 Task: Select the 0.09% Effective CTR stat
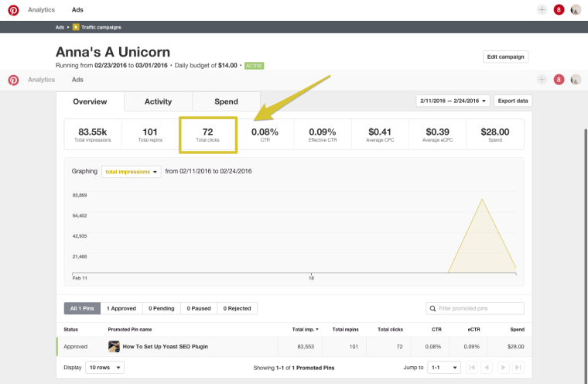pyautogui.click(x=323, y=135)
